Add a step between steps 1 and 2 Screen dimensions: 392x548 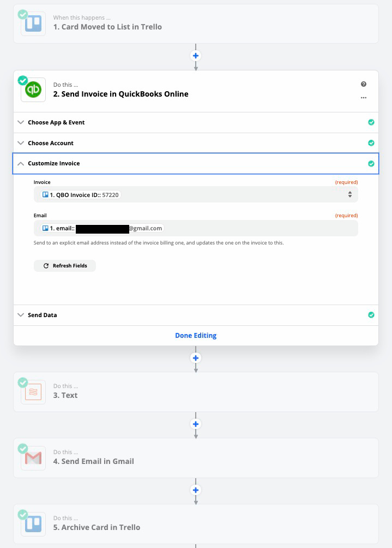196,56
